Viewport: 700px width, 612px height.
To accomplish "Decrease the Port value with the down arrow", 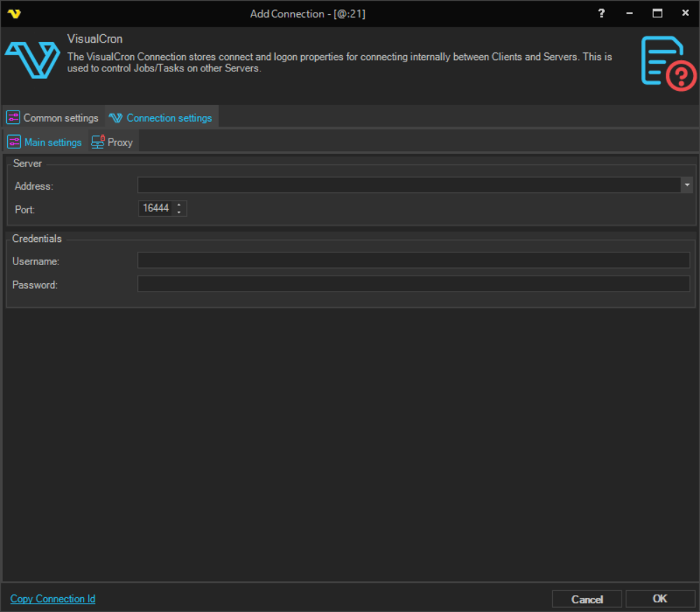I will [179, 212].
